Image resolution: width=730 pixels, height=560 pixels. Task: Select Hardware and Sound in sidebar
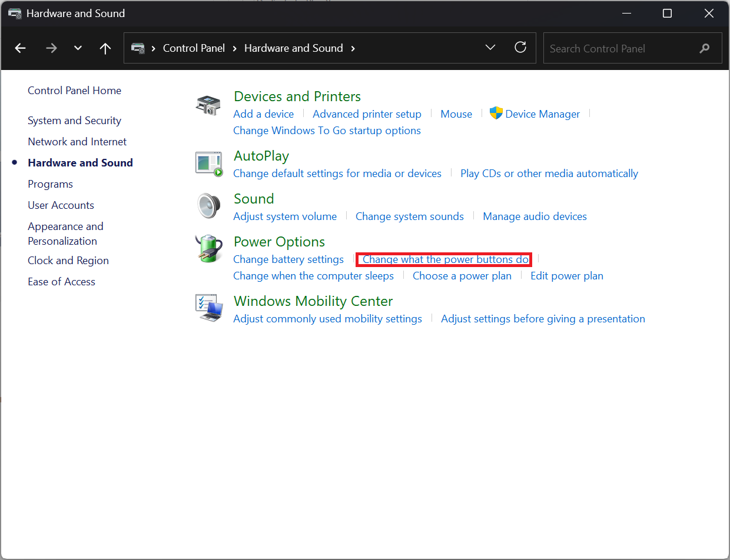(80, 163)
